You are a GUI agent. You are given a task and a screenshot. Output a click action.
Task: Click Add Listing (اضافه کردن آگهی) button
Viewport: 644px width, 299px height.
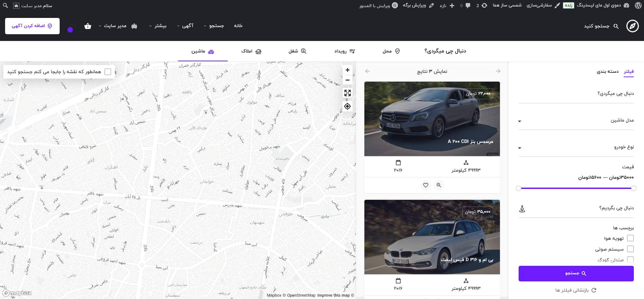click(32, 26)
